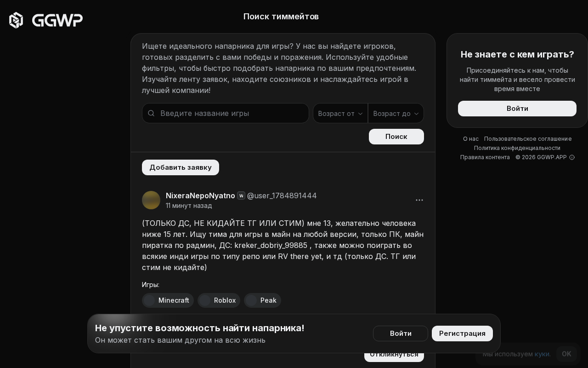
Task: Focus the 'Введите название игры' search field
Action: [226, 113]
